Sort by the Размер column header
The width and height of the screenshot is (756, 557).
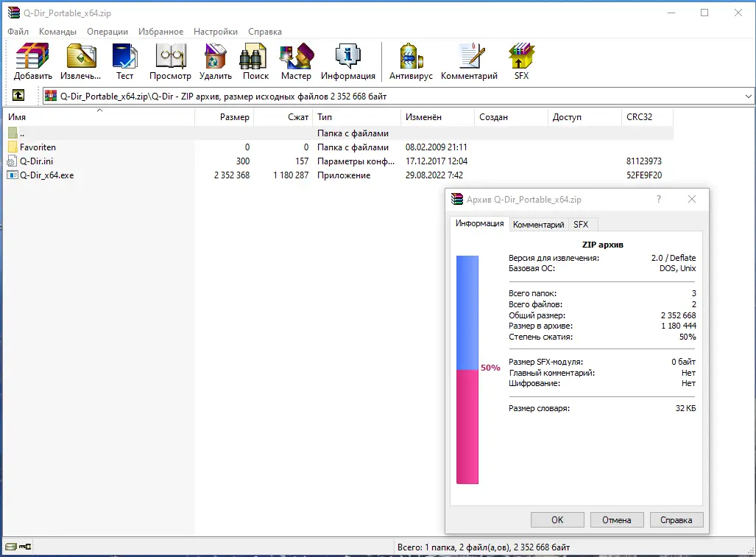tap(225, 117)
